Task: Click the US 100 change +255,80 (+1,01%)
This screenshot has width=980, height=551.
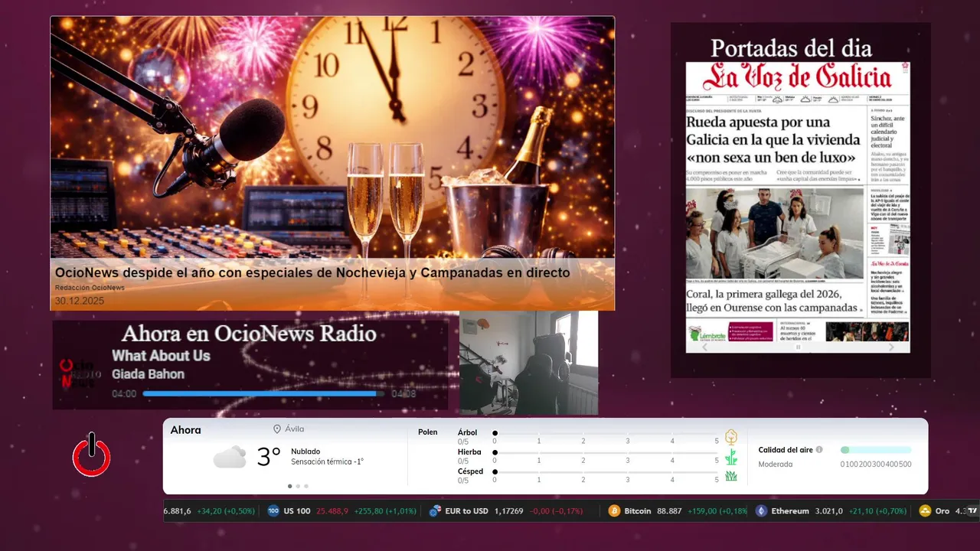Action: pos(384,511)
